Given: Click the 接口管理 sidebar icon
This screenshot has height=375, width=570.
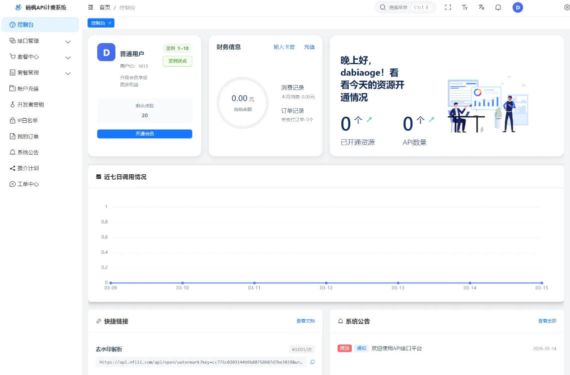Looking at the screenshot, I should [12, 41].
